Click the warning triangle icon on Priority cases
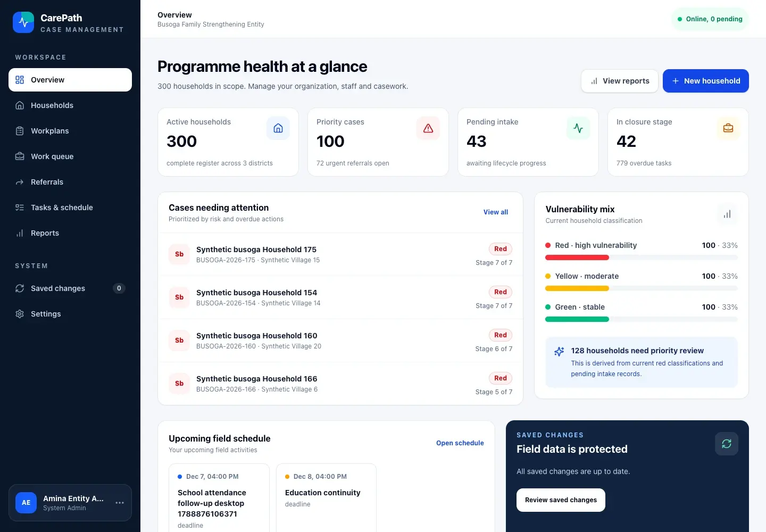766x532 pixels. (428, 128)
